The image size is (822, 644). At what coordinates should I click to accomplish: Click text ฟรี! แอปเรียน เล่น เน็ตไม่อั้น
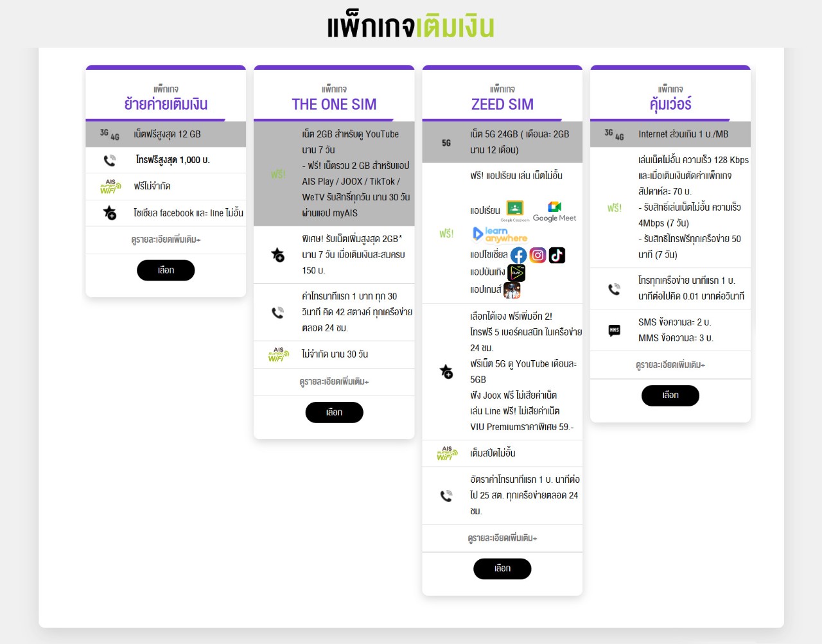pyautogui.click(x=516, y=175)
